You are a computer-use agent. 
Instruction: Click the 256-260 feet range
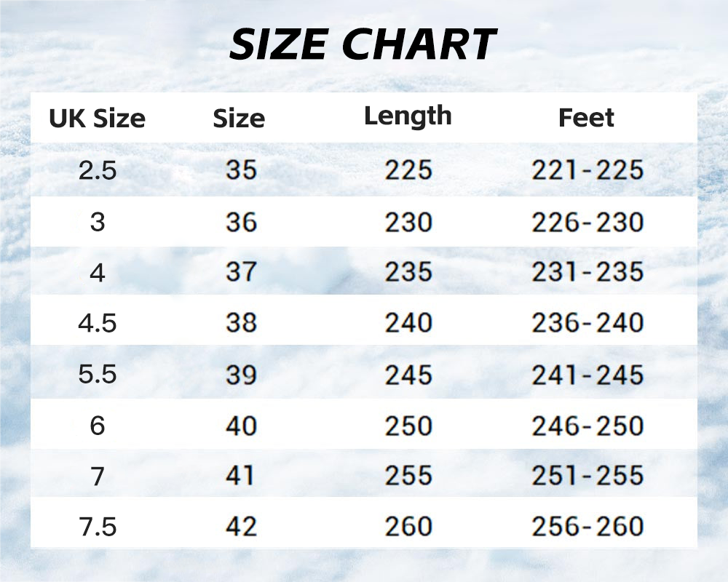pos(587,526)
